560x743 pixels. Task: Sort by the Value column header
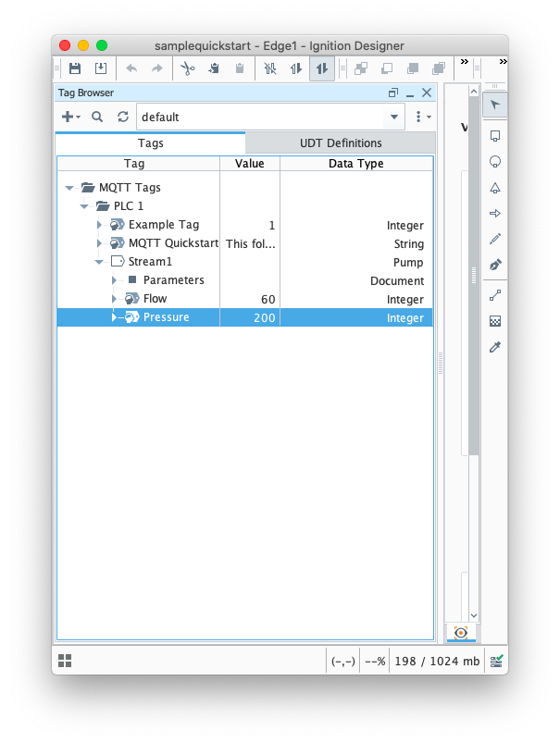[x=249, y=164]
